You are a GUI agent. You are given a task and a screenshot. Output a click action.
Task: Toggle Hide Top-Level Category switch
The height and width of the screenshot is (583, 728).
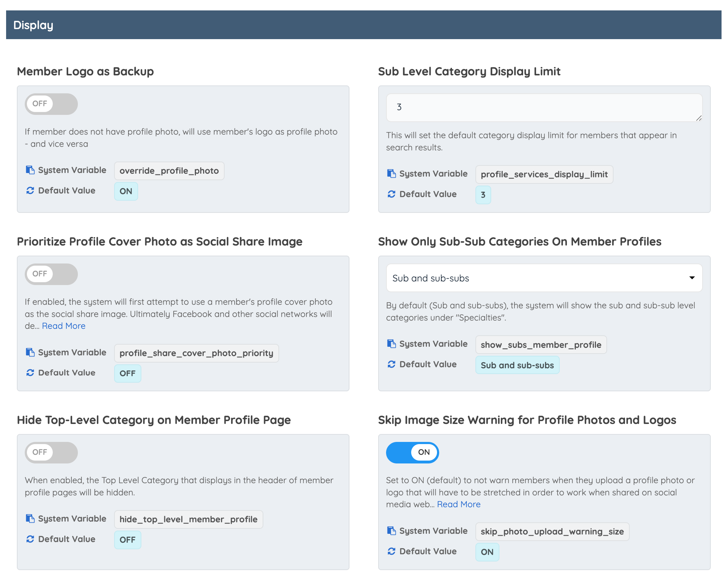pyautogui.click(x=51, y=453)
